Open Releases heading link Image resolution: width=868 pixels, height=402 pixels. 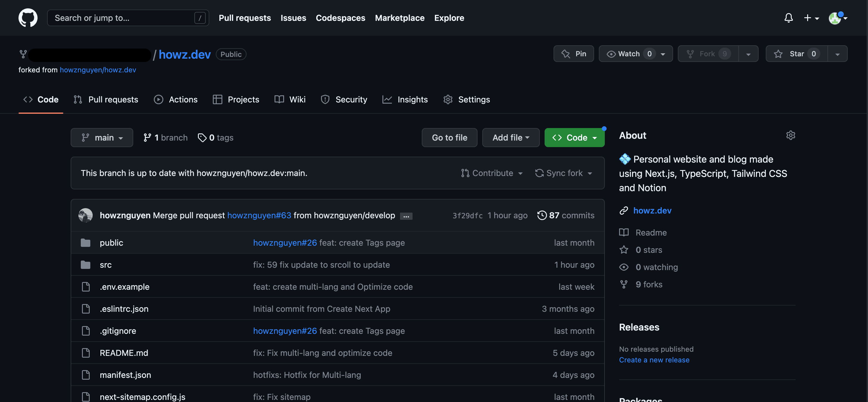tap(639, 327)
